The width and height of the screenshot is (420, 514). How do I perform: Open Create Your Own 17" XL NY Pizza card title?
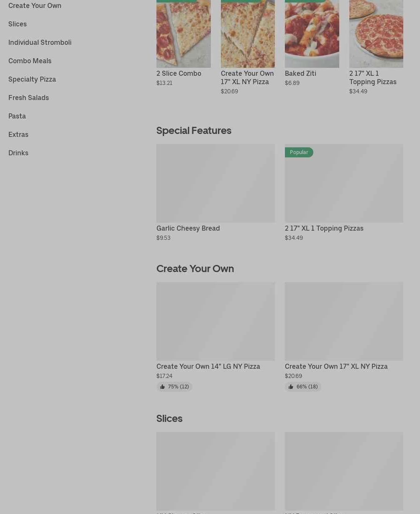(336, 366)
